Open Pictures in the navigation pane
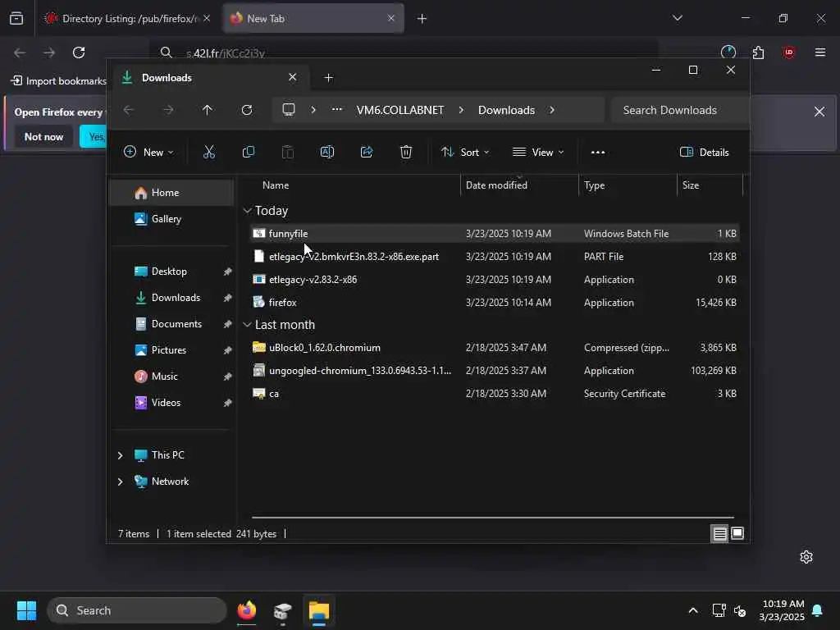Screen dimensions: 840x630 click(x=171, y=349)
